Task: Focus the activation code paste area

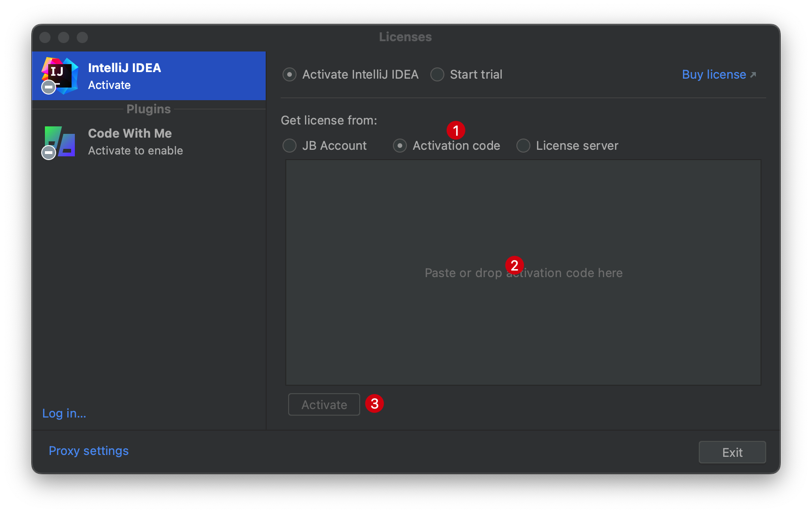Action: point(523,273)
